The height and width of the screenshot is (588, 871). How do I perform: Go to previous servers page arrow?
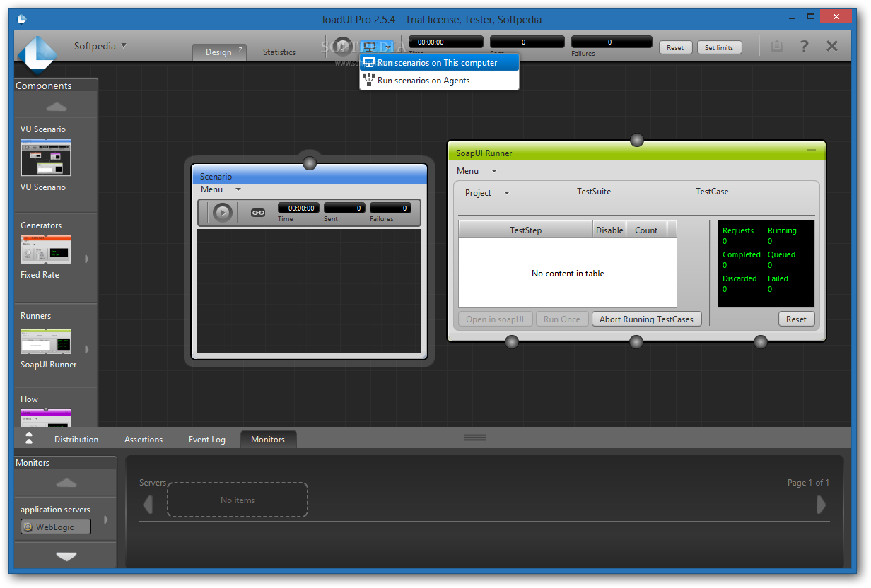148,505
